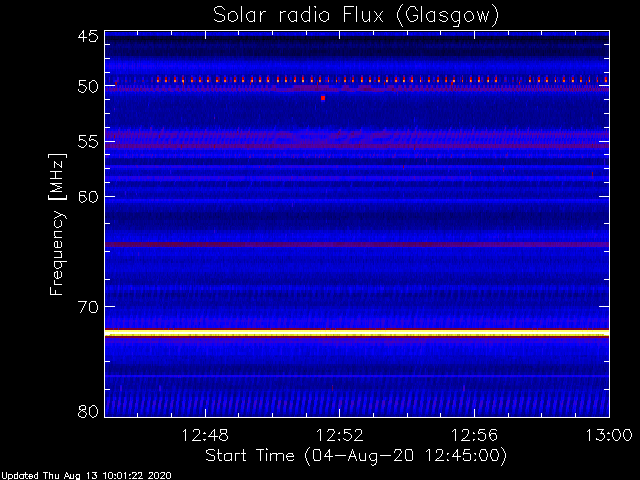Click the 13:00 time tick label
Viewport: 640px width, 480px height.
click(609, 435)
